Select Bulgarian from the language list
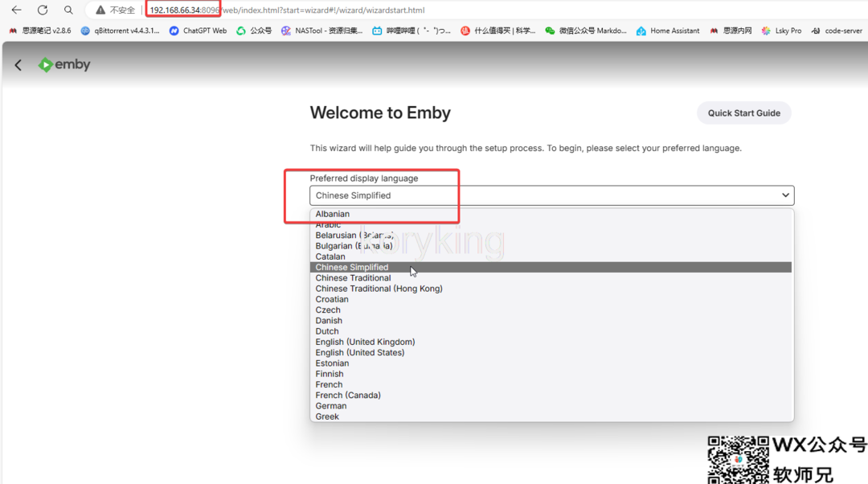 (x=551, y=246)
